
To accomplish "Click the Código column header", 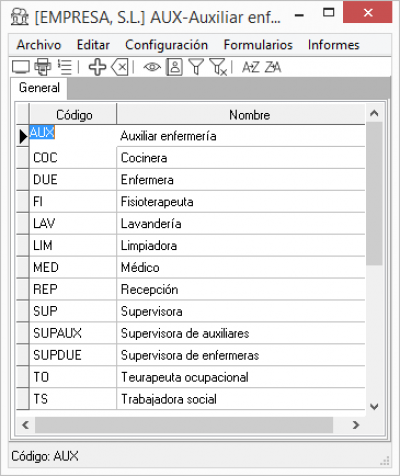I will [x=73, y=114].
